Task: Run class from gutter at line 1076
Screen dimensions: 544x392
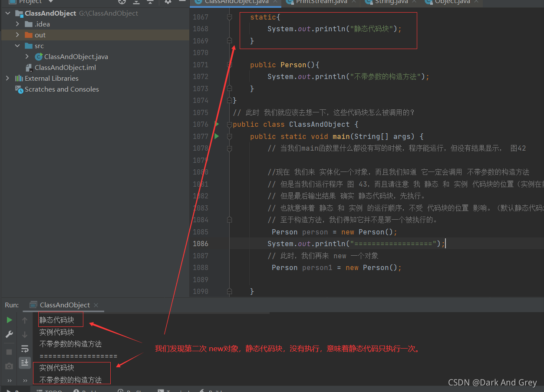Action: pyautogui.click(x=217, y=124)
